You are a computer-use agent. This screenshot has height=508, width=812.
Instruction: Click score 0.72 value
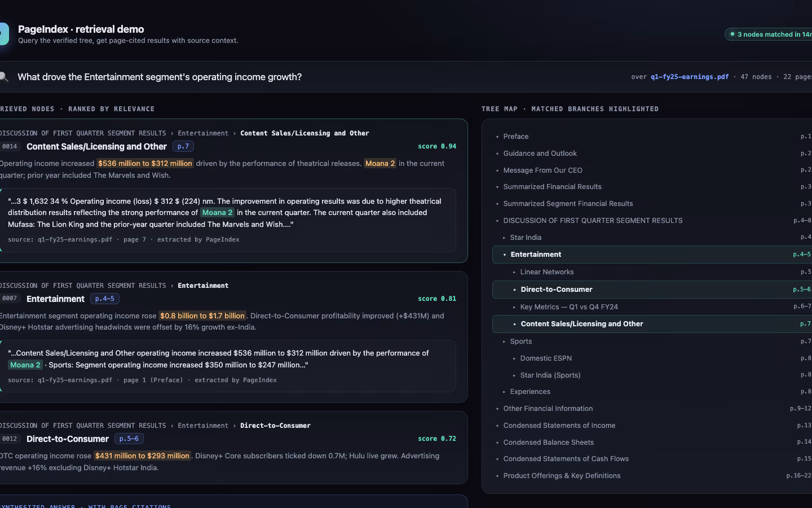(x=437, y=439)
